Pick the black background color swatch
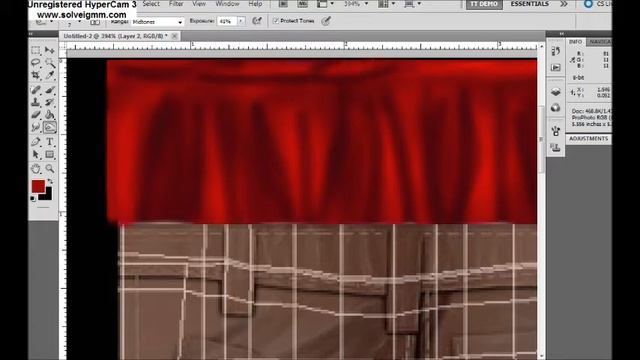This screenshot has width=640, height=360. (x=47, y=196)
